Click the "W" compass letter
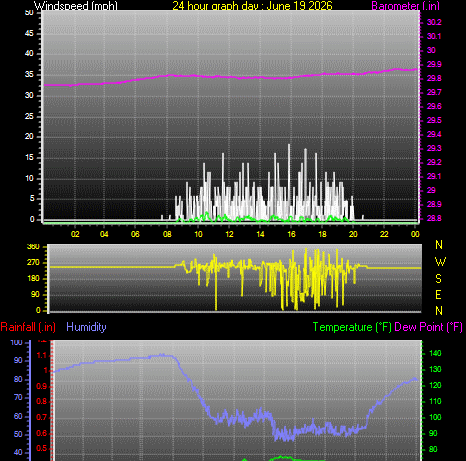The image size is (466, 461). [x=440, y=262]
